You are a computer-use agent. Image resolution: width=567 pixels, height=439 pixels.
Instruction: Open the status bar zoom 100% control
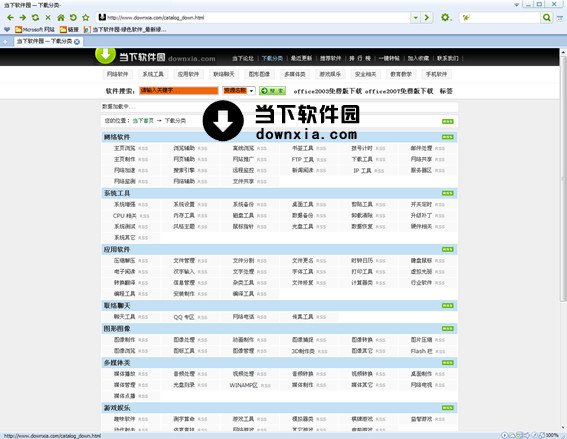552,435
